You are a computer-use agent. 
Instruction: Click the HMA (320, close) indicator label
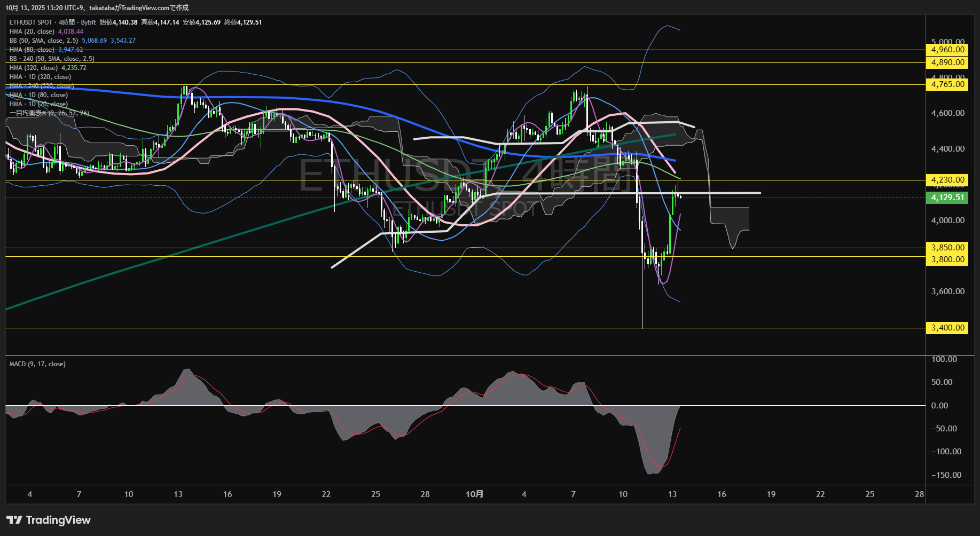[34, 68]
